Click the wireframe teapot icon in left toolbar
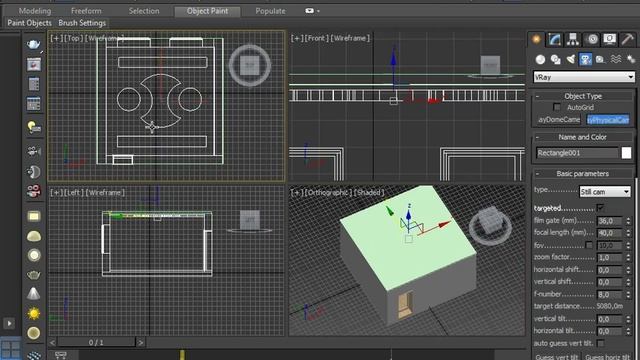Screen dimensions: 640x360 tap(34, 275)
